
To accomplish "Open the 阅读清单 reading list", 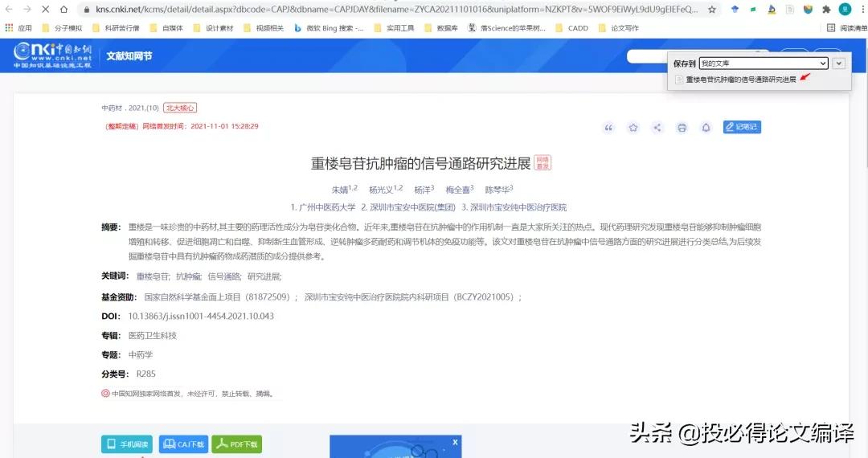I will point(847,27).
